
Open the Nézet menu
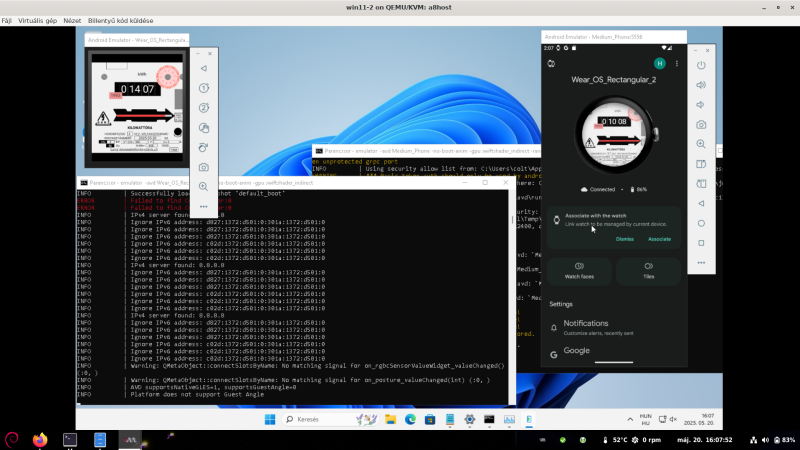click(x=72, y=21)
